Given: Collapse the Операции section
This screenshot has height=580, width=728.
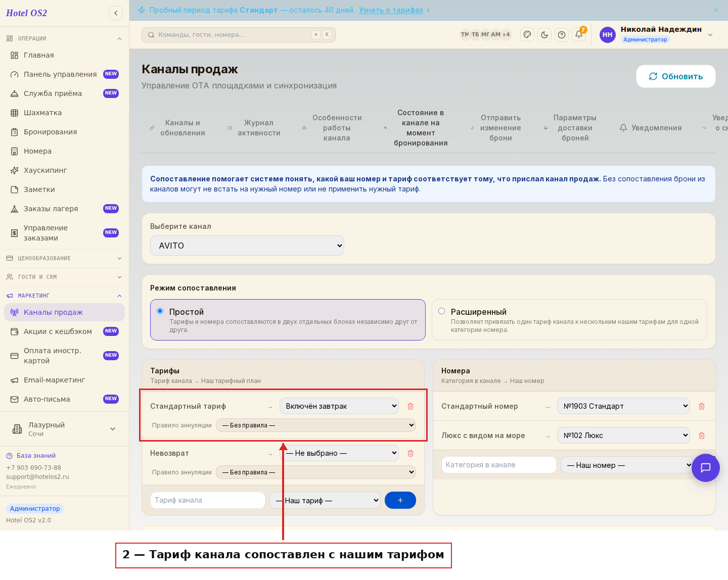Looking at the screenshot, I should point(64,38).
